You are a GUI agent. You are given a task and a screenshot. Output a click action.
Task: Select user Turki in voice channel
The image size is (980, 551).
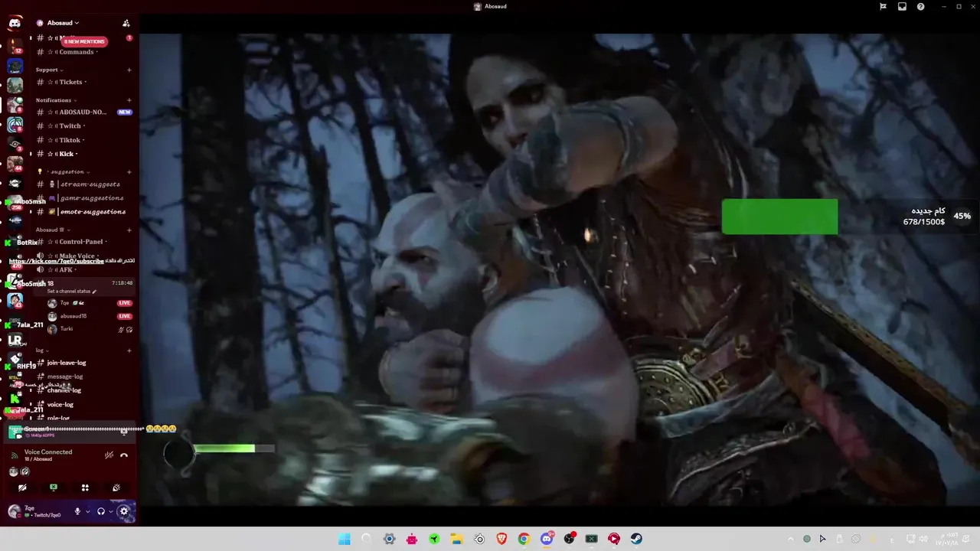pyautogui.click(x=90, y=329)
